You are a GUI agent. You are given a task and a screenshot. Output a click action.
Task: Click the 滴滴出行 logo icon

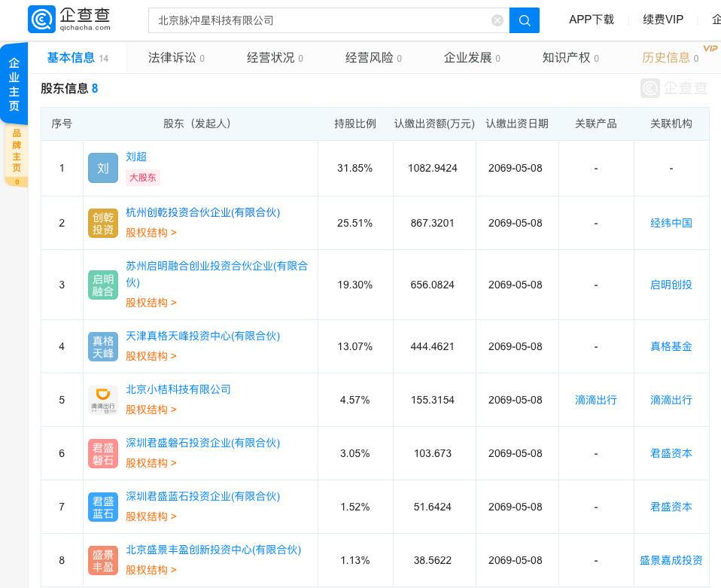(103, 400)
